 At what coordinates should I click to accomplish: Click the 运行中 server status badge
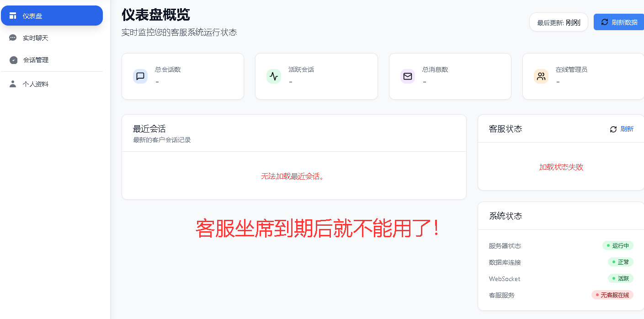pyautogui.click(x=618, y=246)
